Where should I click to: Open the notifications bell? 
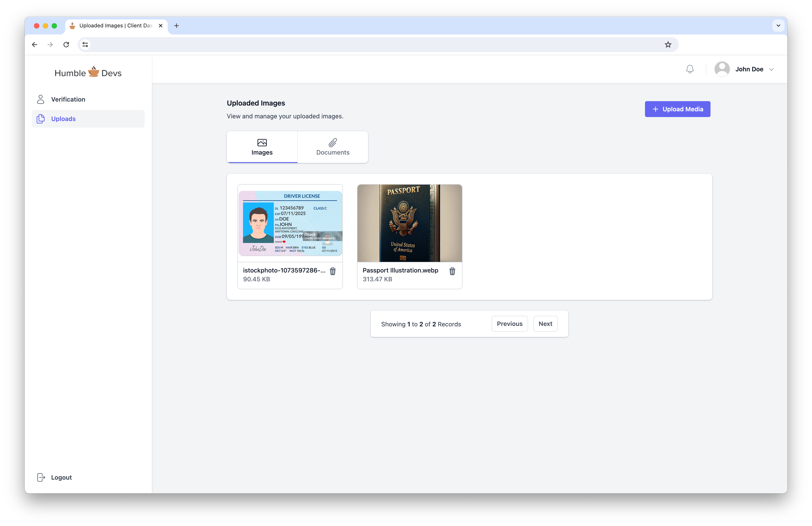(x=690, y=69)
